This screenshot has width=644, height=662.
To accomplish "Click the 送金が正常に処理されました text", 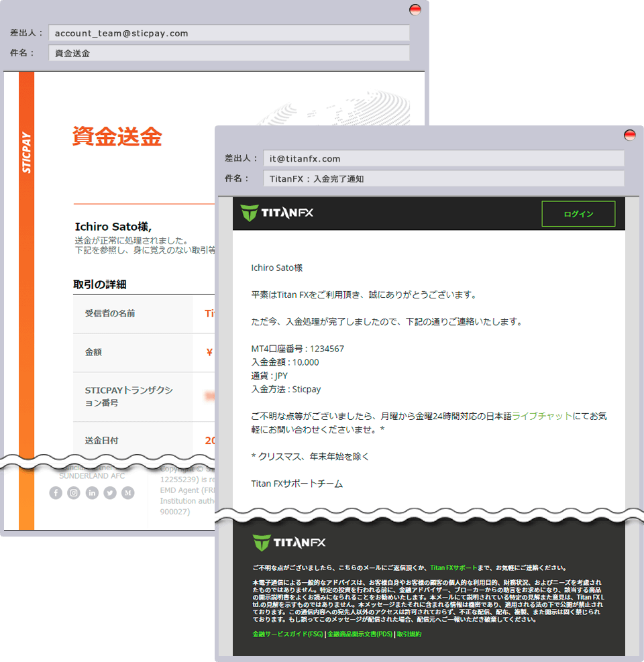I will pos(131,241).
